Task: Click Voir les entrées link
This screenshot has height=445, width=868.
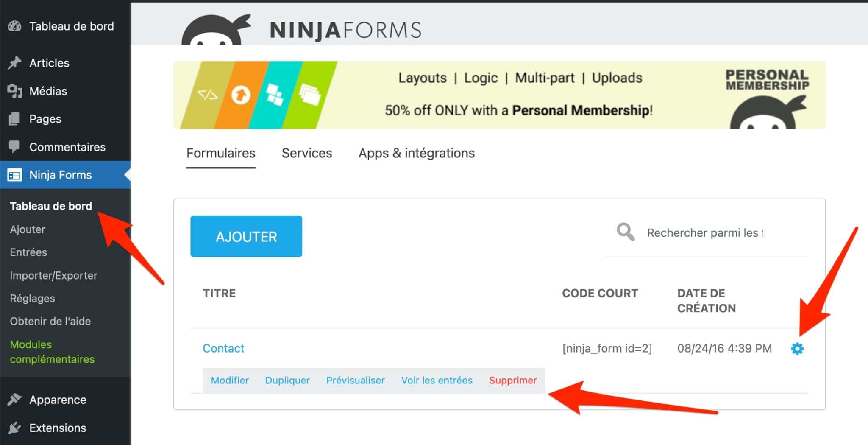Action: tap(437, 380)
